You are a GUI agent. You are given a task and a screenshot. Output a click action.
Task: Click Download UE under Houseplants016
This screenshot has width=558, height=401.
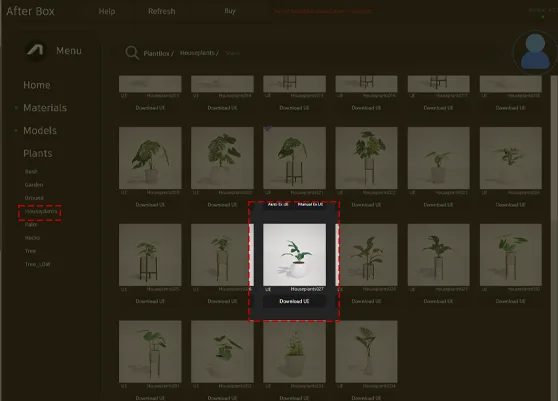(366, 108)
